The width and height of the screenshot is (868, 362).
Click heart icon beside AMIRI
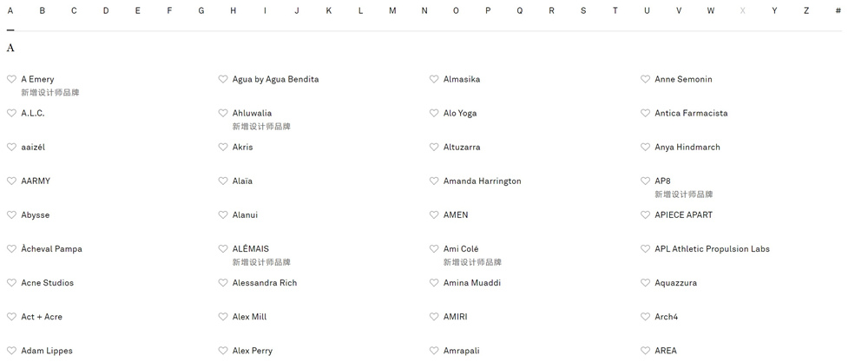434,317
